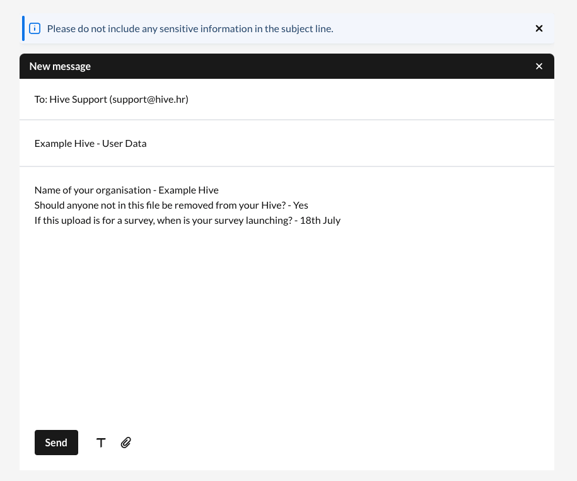
Task: Click the sensitive information notice text
Action: click(x=190, y=29)
